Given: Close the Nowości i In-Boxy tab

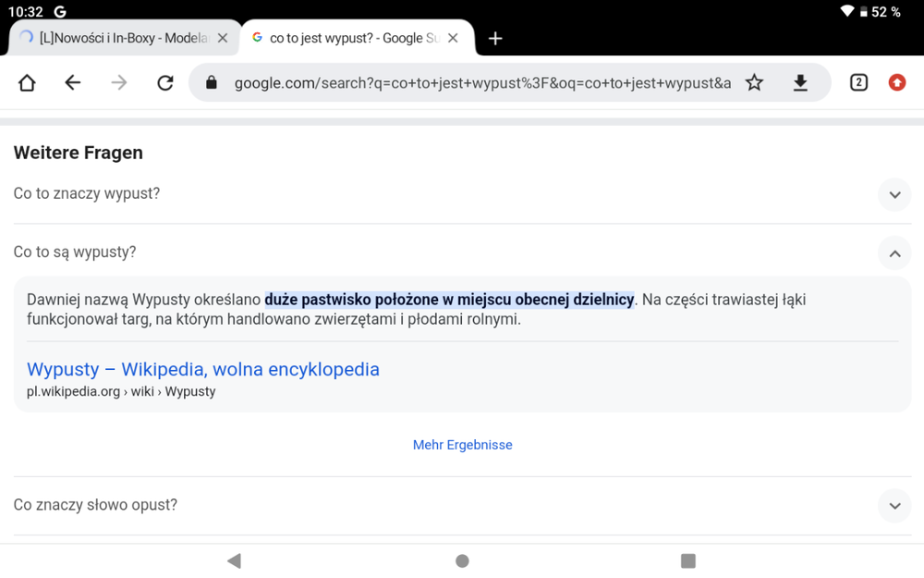Looking at the screenshot, I should (222, 39).
